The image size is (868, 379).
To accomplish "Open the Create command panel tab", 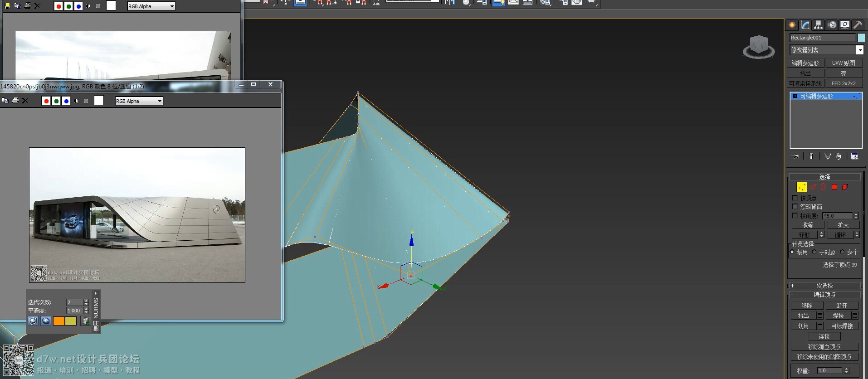I will click(x=792, y=25).
